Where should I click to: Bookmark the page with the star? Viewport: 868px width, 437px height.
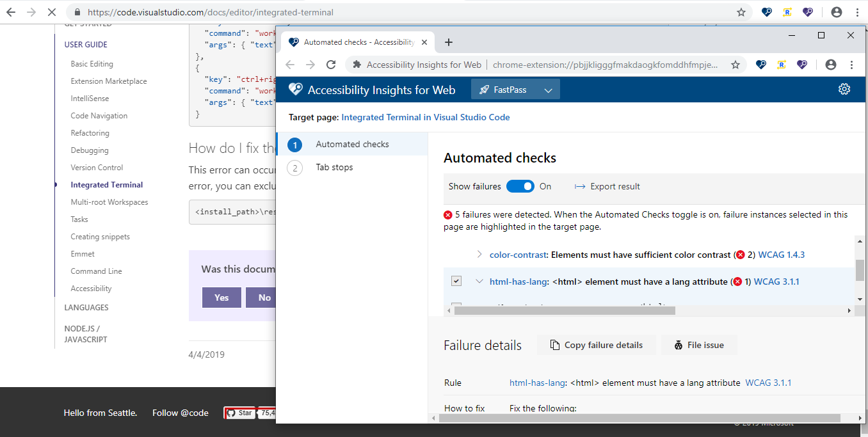click(735, 64)
